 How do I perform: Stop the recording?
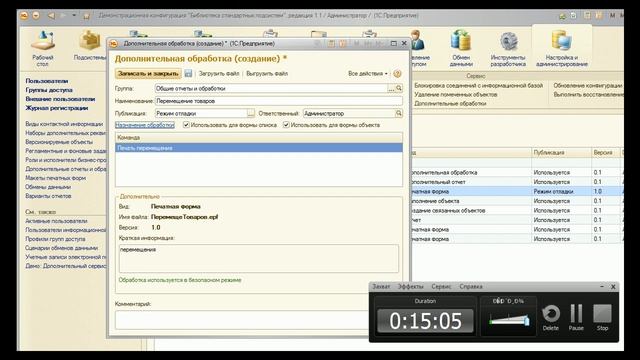click(x=602, y=317)
